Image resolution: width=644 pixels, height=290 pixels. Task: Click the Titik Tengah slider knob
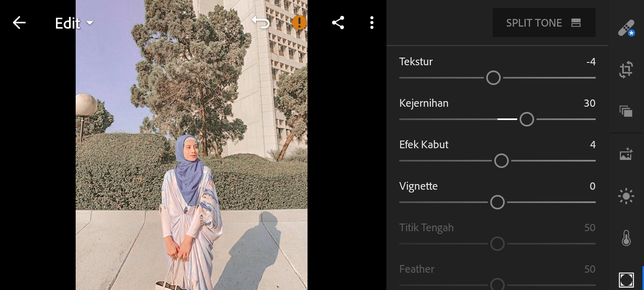click(497, 244)
